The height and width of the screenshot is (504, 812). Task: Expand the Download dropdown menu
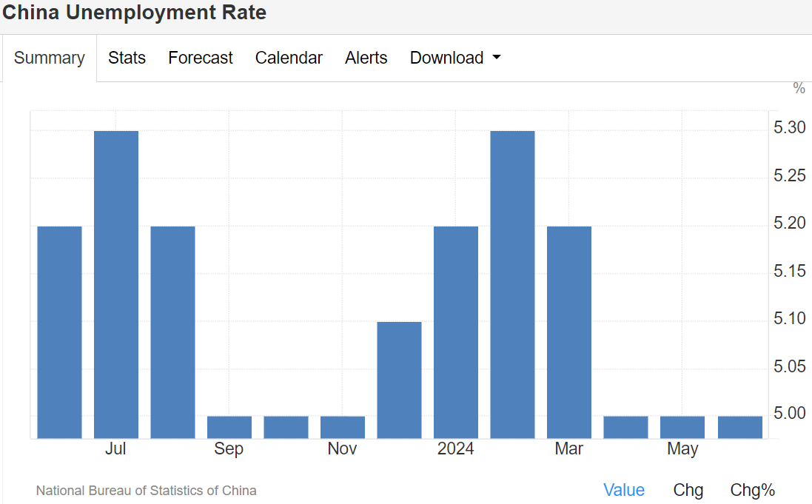pos(454,58)
